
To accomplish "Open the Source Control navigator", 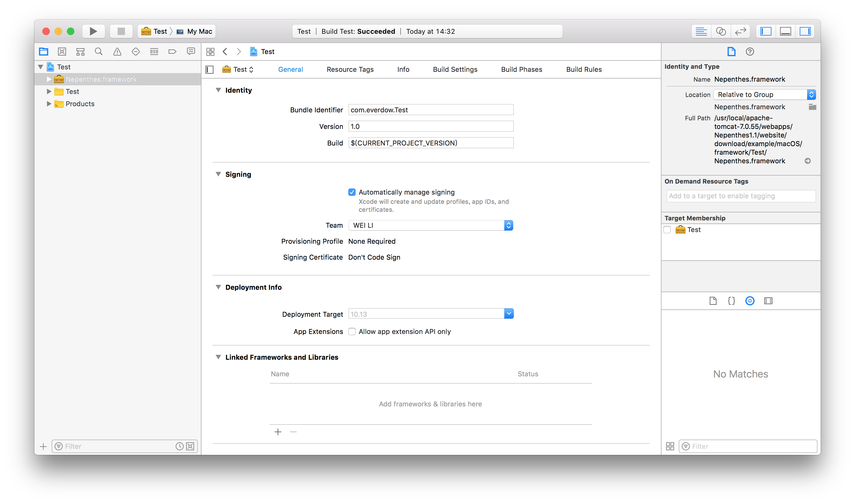I will pyautogui.click(x=62, y=52).
